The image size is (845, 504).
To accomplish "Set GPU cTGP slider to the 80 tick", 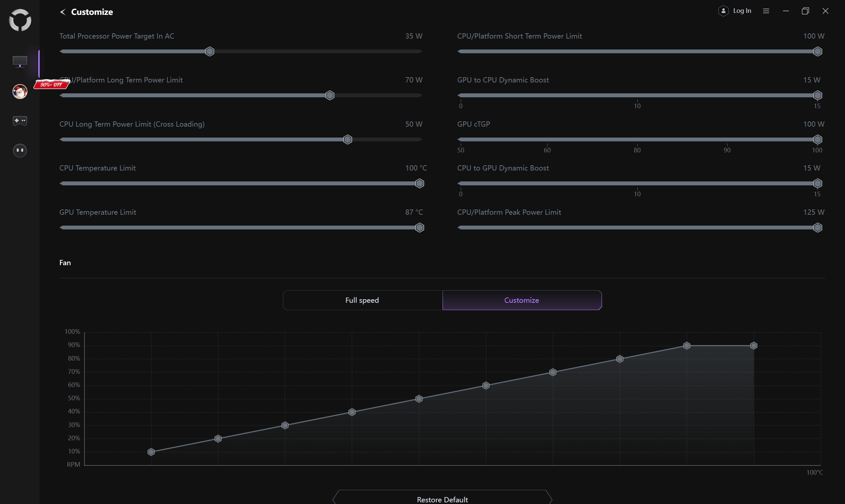I will (637, 140).
